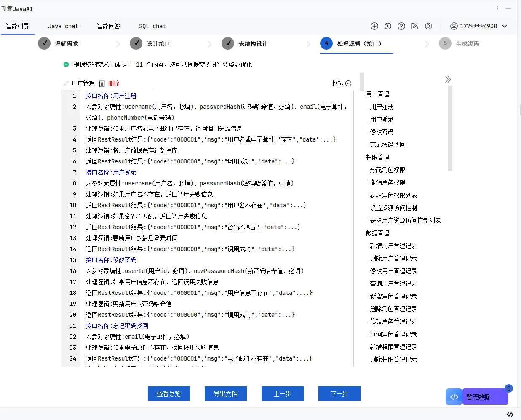Click the red 删除 link
Image resolution: width=521 pixels, height=420 pixels.
(114, 83)
